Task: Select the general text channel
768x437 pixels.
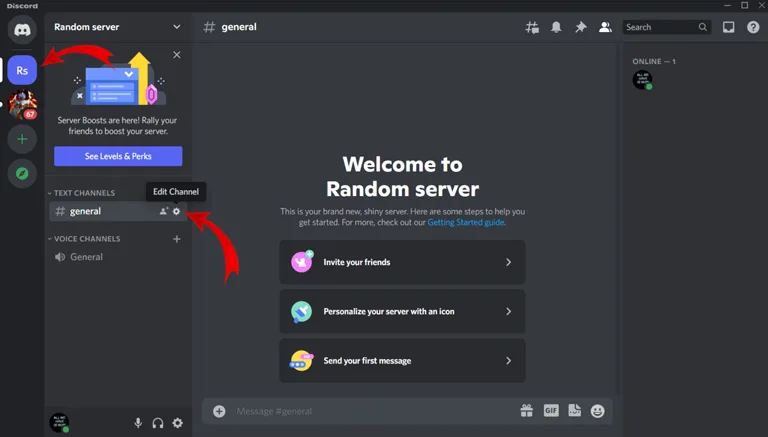Action: 118,211
